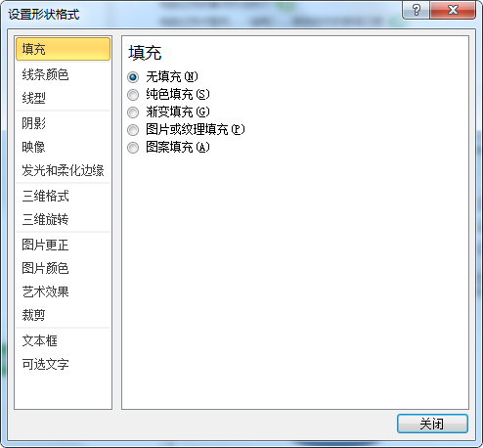Open 三维旋转 rotation settings
483x448 pixels.
point(63,219)
